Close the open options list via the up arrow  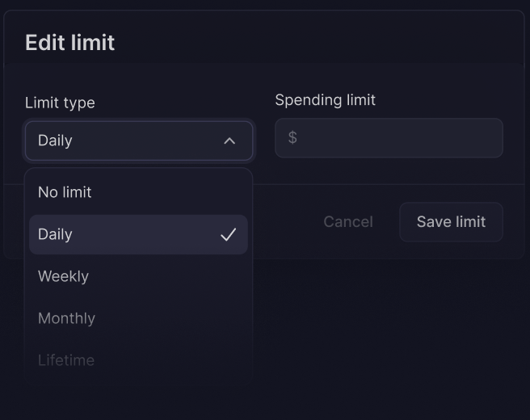[x=229, y=141]
